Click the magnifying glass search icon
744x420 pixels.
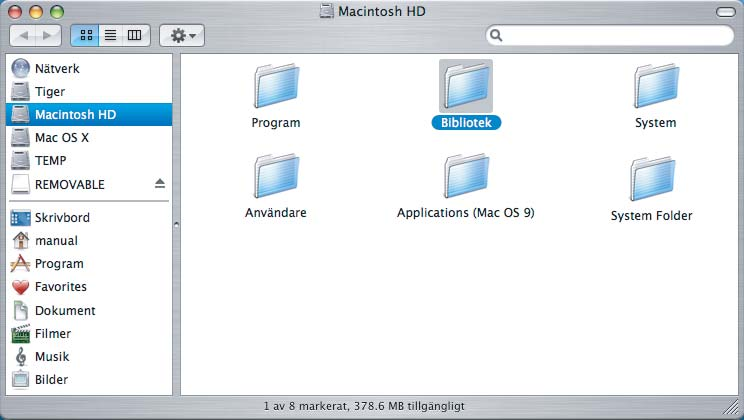496,36
